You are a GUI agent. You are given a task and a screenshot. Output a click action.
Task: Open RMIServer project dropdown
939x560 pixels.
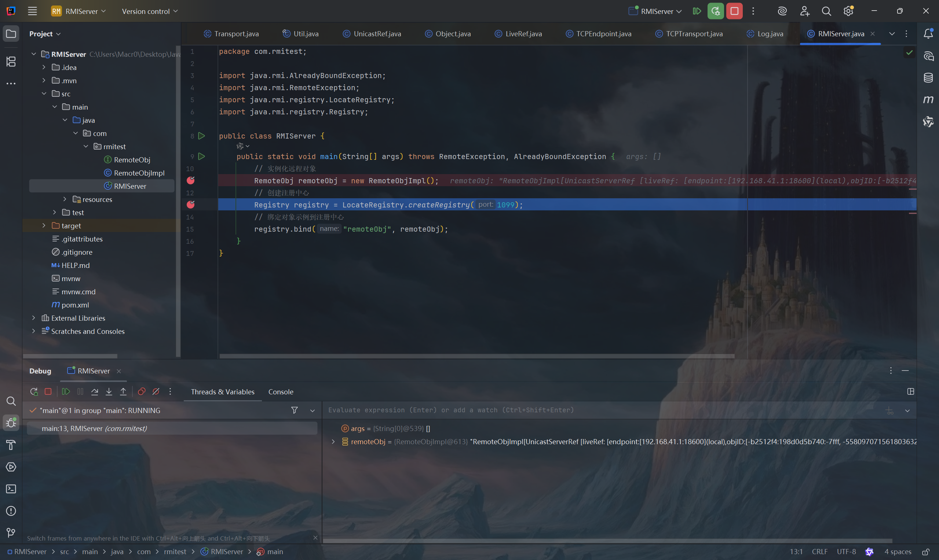[78, 11]
